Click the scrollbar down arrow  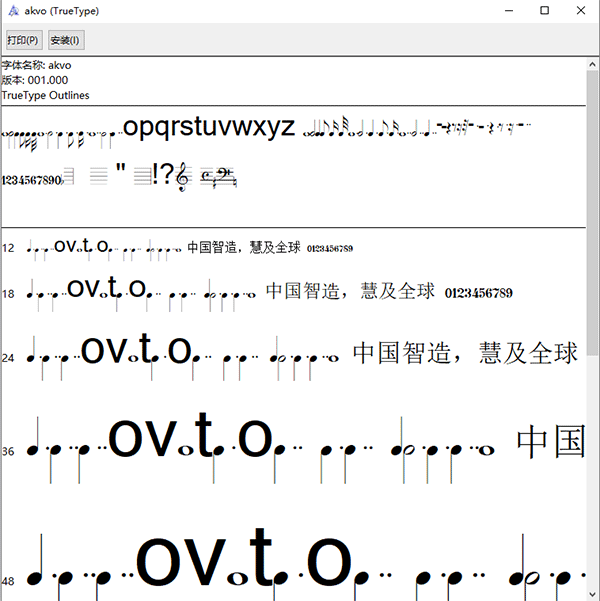click(x=592, y=594)
